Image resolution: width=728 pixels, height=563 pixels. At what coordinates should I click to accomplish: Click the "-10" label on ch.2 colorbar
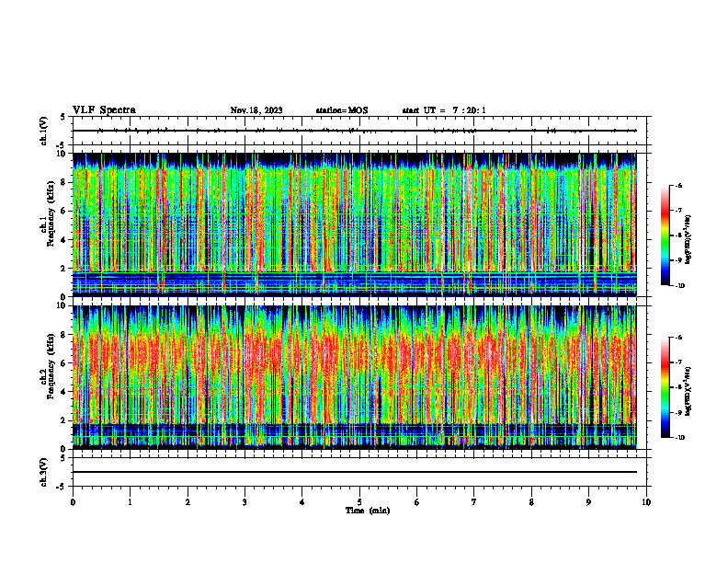(679, 438)
